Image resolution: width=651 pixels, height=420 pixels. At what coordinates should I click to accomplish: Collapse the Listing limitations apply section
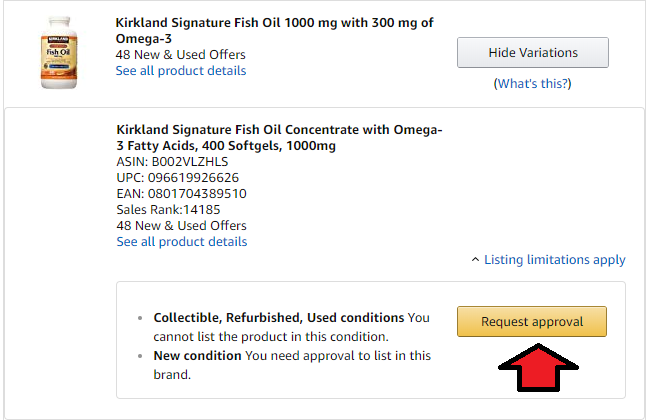554,260
